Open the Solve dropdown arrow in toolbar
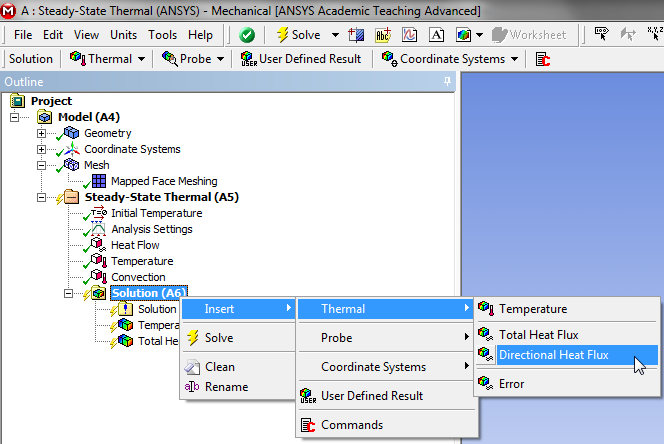The width and height of the screenshot is (664, 444). [x=335, y=35]
